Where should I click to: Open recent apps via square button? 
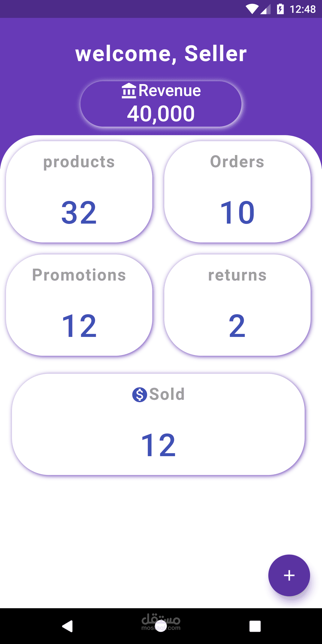[255, 626]
